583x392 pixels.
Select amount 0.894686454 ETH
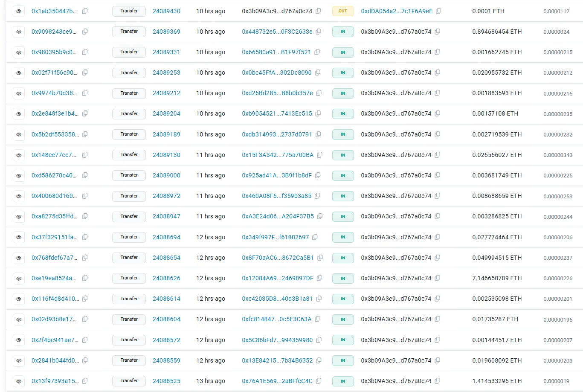click(x=497, y=32)
